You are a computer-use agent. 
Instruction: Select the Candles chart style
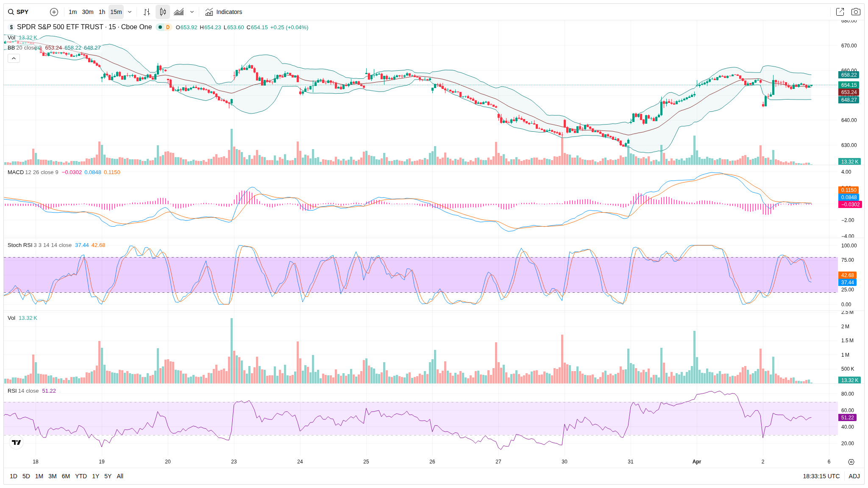pos(163,12)
